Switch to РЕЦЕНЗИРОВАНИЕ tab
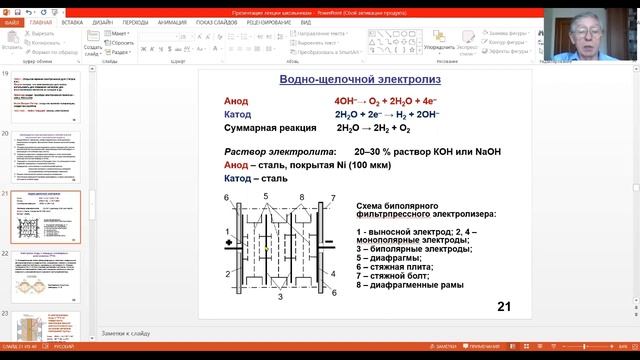 click(x=269, y=23)
